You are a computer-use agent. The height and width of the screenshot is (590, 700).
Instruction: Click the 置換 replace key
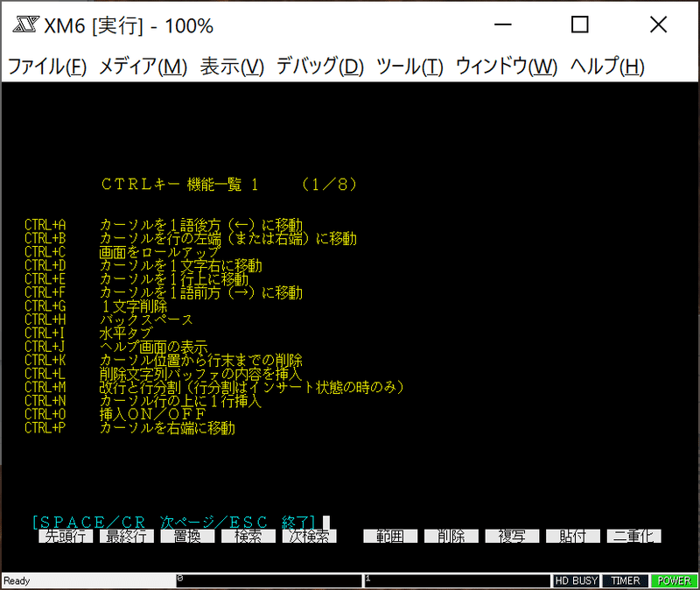186,536
